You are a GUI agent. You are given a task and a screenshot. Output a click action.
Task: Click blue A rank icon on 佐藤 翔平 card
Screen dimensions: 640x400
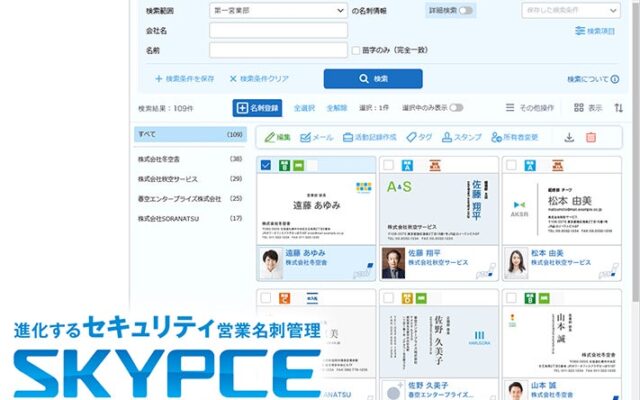point(407,165)
